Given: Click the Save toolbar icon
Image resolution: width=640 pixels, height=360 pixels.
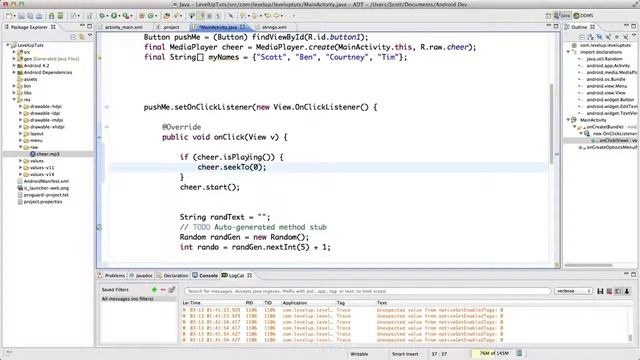Looking at the screenshot, I should click(21, 16).
